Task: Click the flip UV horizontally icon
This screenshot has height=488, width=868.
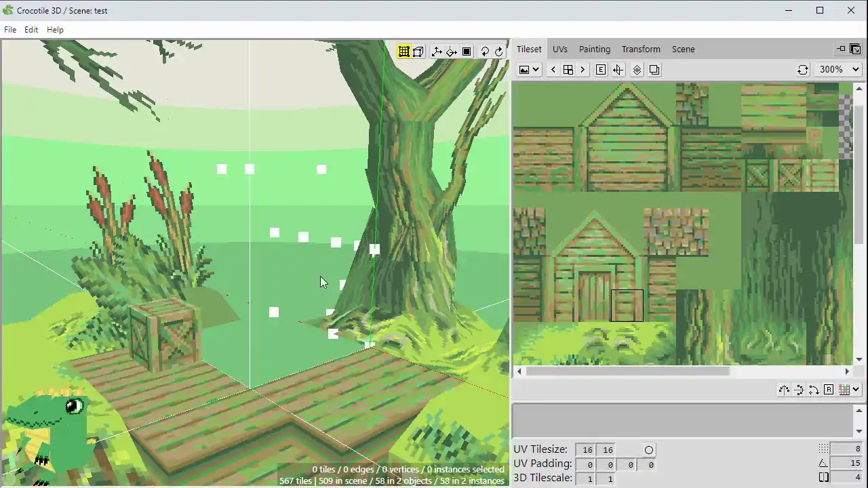Action: click(x=784, y=390)
